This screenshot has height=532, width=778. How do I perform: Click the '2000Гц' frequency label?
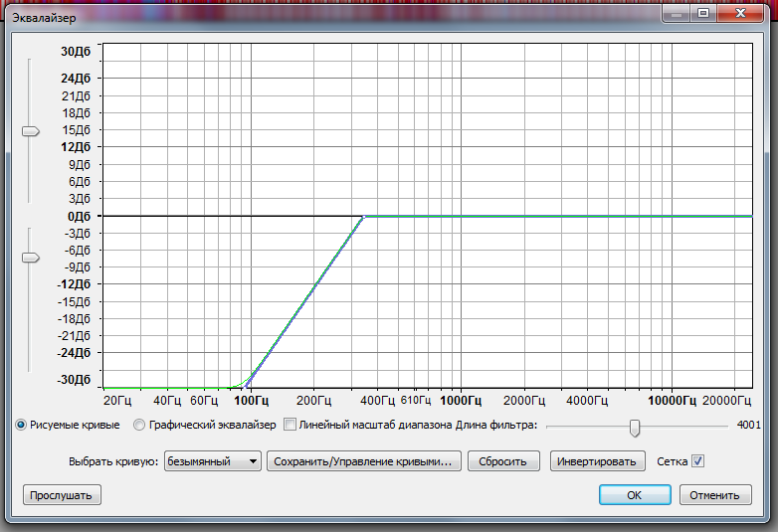pos(524,401)
